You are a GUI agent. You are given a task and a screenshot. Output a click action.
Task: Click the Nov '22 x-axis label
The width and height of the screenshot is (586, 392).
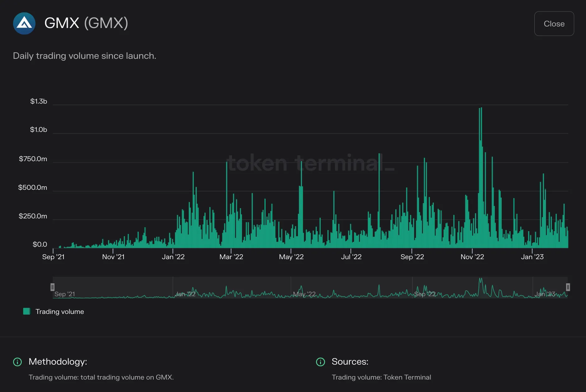point(472,257)
